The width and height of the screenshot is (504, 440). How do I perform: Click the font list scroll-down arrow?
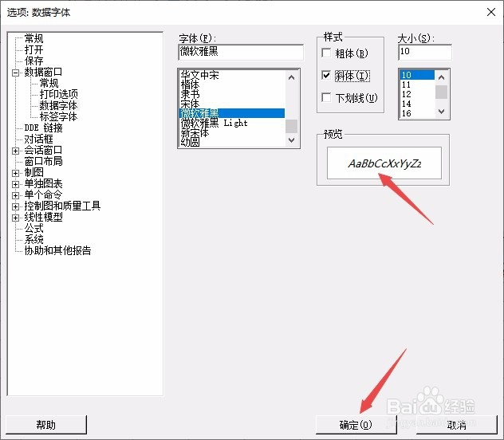[x=292, y=140]
